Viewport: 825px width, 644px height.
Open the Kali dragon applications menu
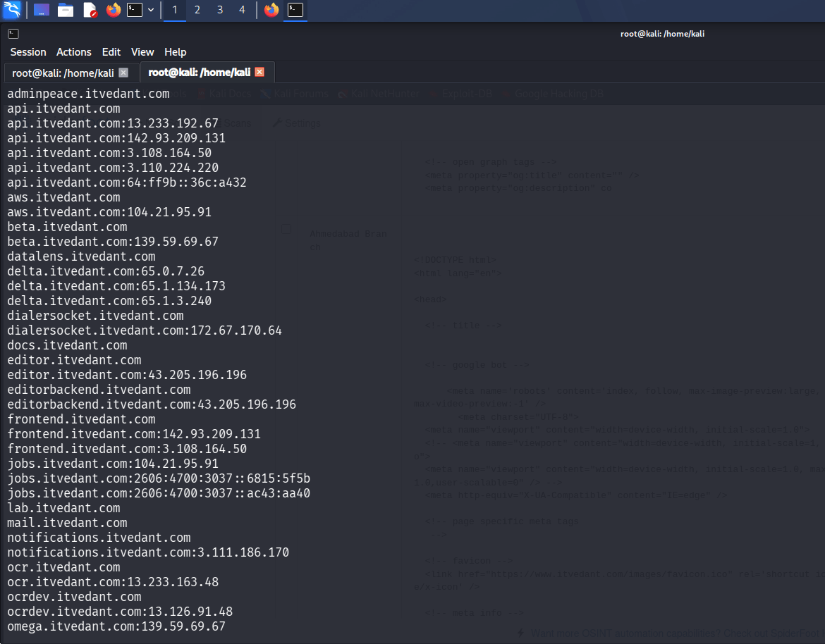[x=11, y=9]
